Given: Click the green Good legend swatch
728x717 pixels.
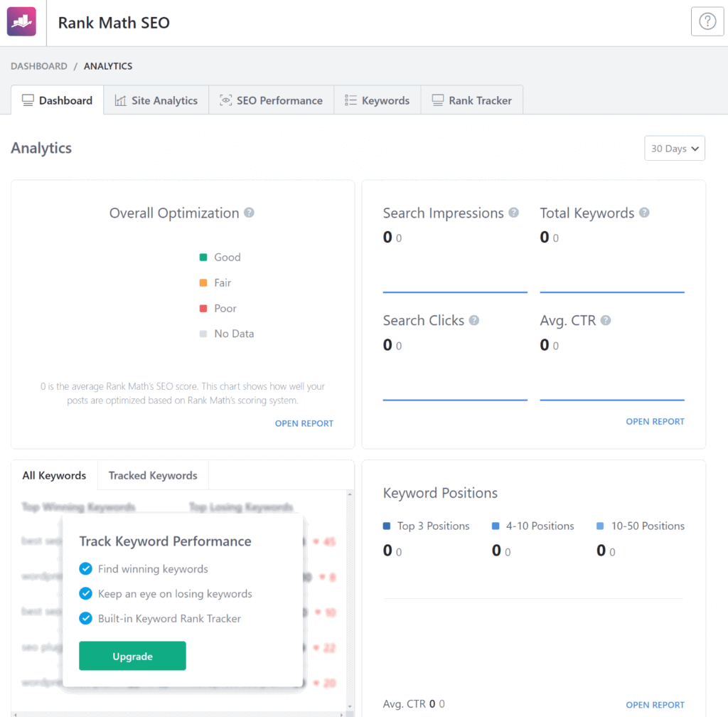Looking at the screenshot, I should pos(203,257).
